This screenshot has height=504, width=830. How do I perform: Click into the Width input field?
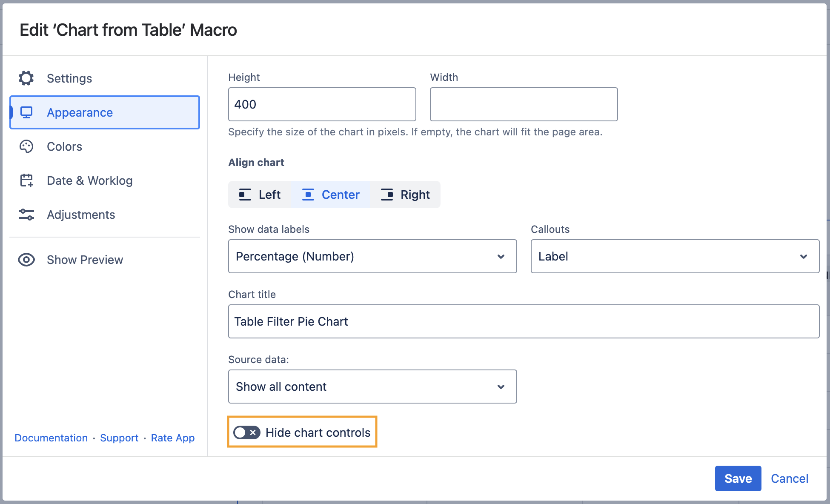tap(524, 104)
